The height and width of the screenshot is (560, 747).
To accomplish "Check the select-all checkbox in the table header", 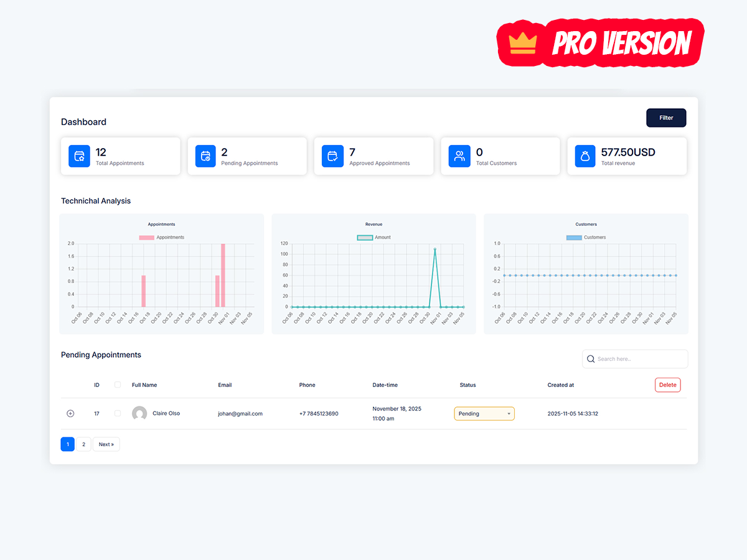I will [x=118, y=385].
